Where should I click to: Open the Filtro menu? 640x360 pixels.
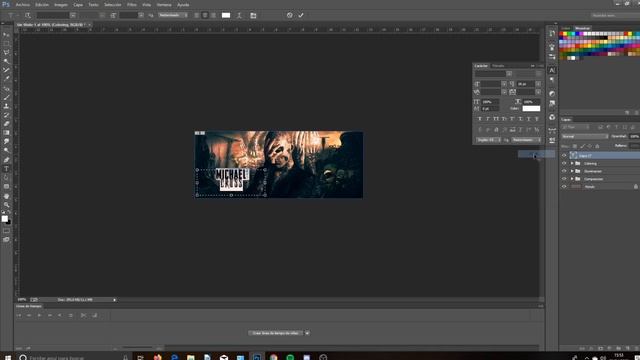pyautogui.click(x=131, y=5)
